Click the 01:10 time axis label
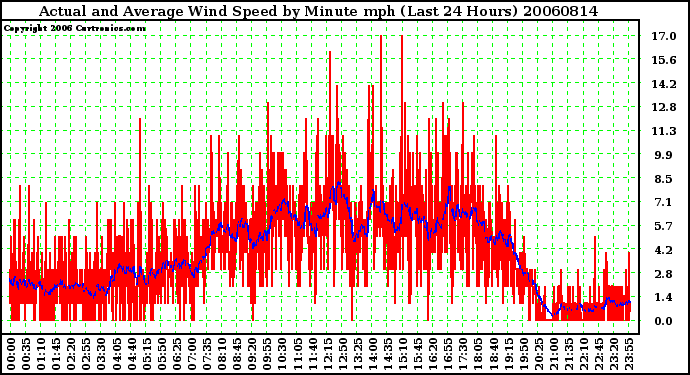Screen dimensions: 690x375 [40, 354]
